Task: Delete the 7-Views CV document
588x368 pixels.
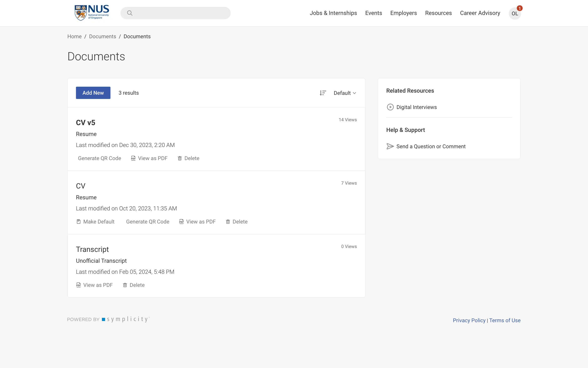Action: (x=237, y=221)
